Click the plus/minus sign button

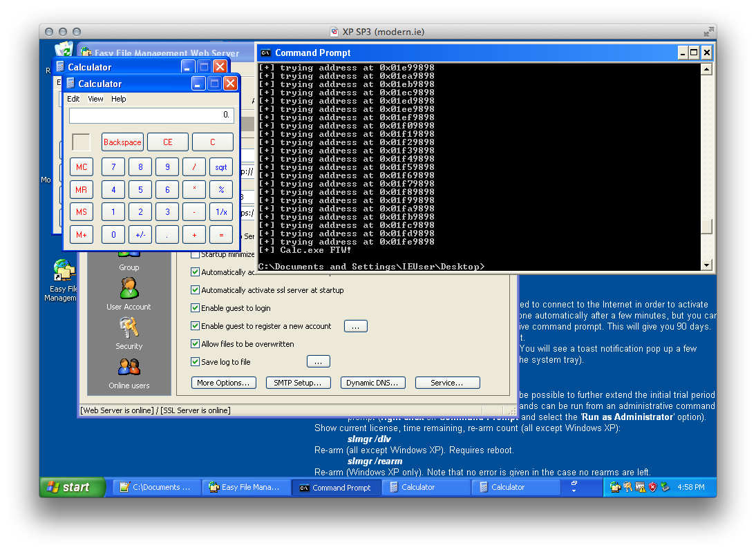pyautogui.click(x=140, y=235)
